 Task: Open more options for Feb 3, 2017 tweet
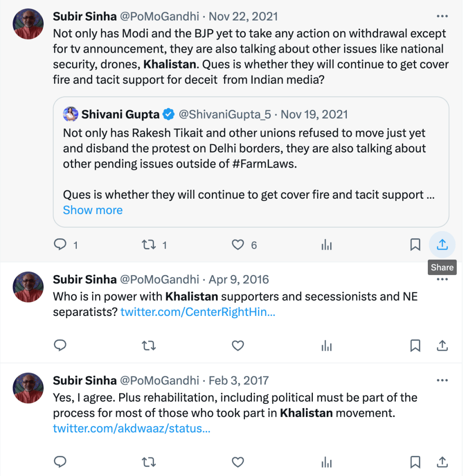click(x=442, y=380)
